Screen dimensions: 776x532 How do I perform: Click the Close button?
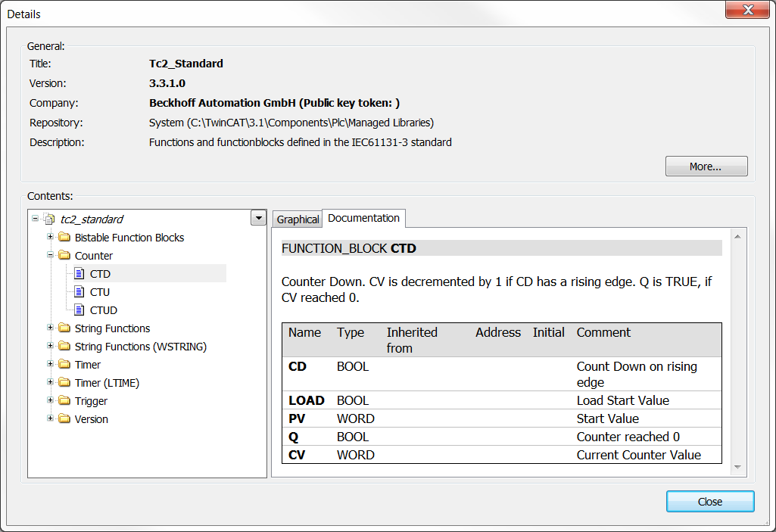[710, 501]
